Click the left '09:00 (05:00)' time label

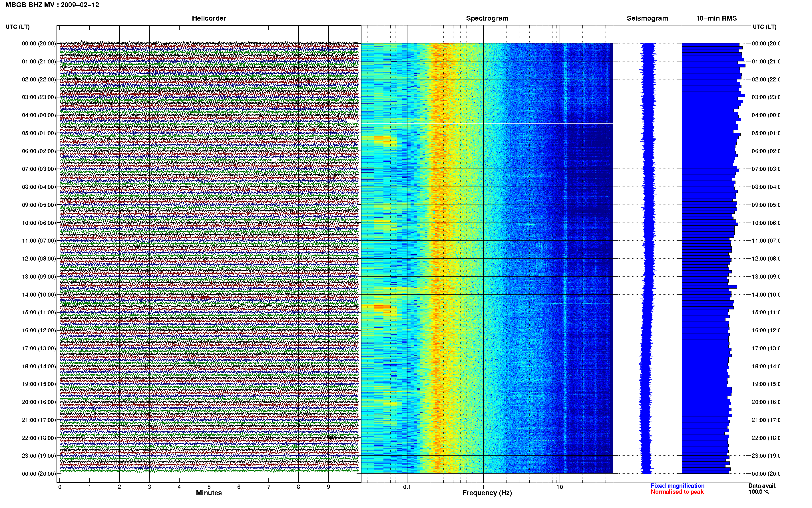39,205
